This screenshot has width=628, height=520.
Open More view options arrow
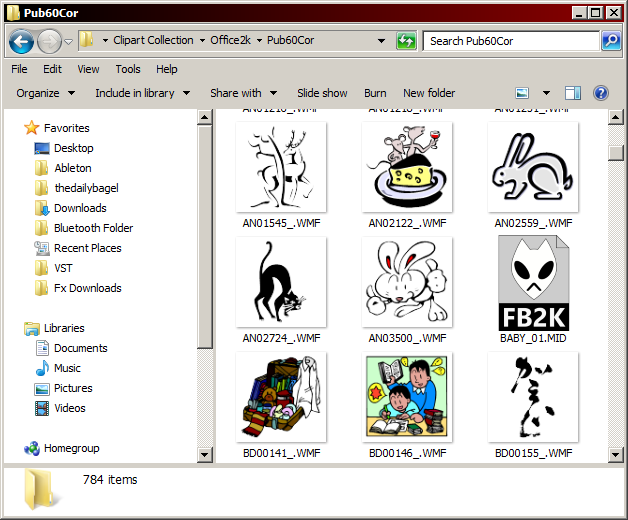coord(546,93)
